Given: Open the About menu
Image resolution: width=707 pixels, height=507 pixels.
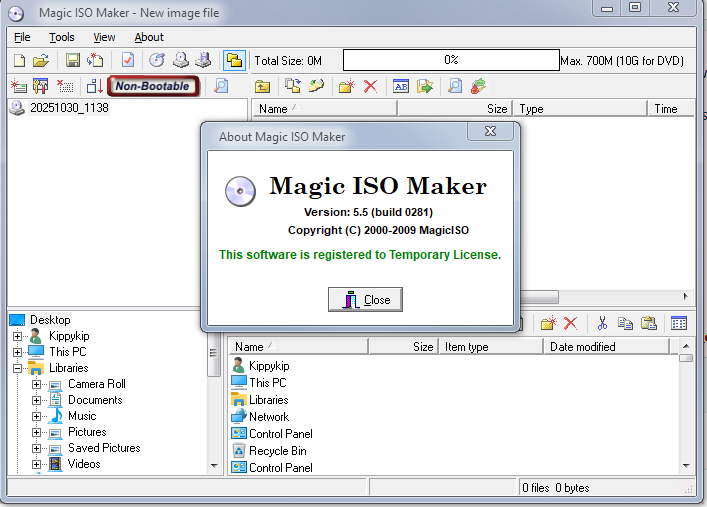Looking at the screenshot, I should click(149, 37).
